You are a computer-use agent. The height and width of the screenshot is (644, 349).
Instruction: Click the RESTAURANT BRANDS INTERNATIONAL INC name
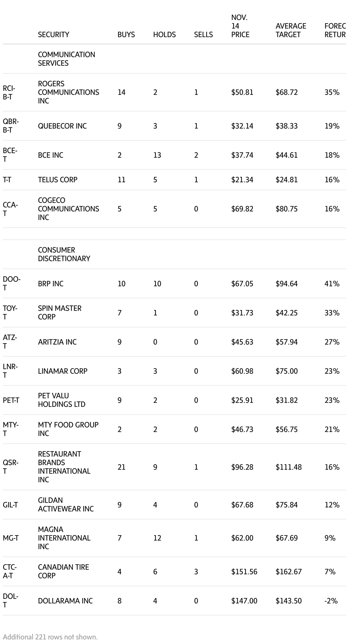point(64,467)
